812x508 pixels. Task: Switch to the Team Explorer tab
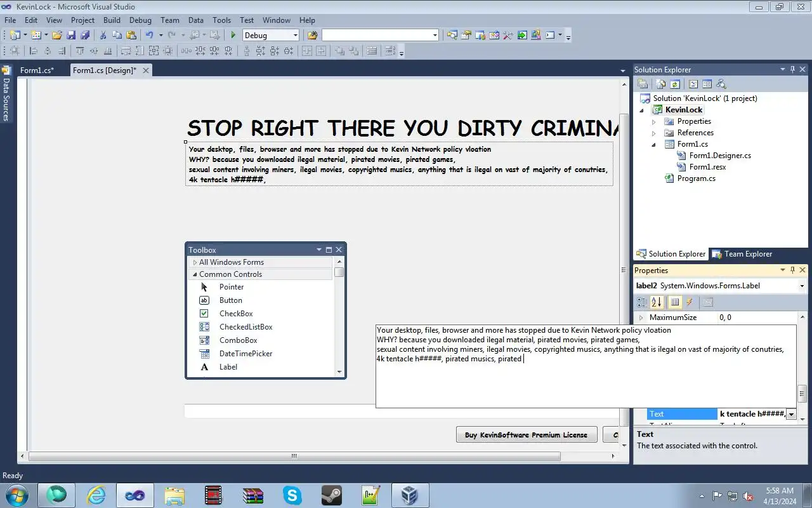click(742, 254)
